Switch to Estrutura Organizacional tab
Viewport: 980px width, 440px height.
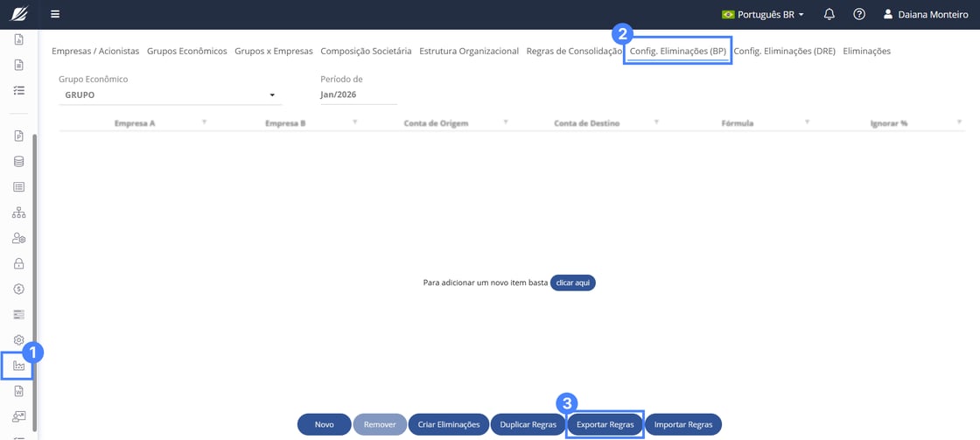(469, 52)
